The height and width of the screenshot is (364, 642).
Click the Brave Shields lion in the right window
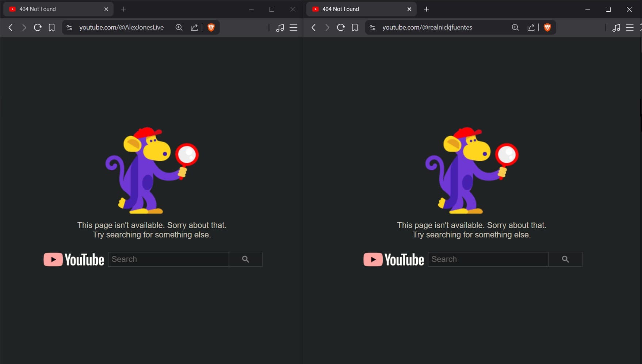(547, 27)
